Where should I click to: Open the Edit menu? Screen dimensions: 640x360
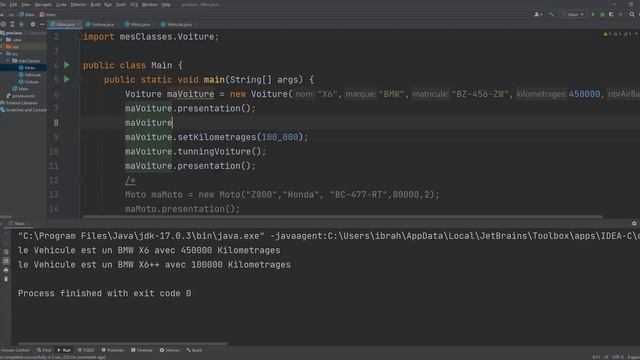click(13, 4)
